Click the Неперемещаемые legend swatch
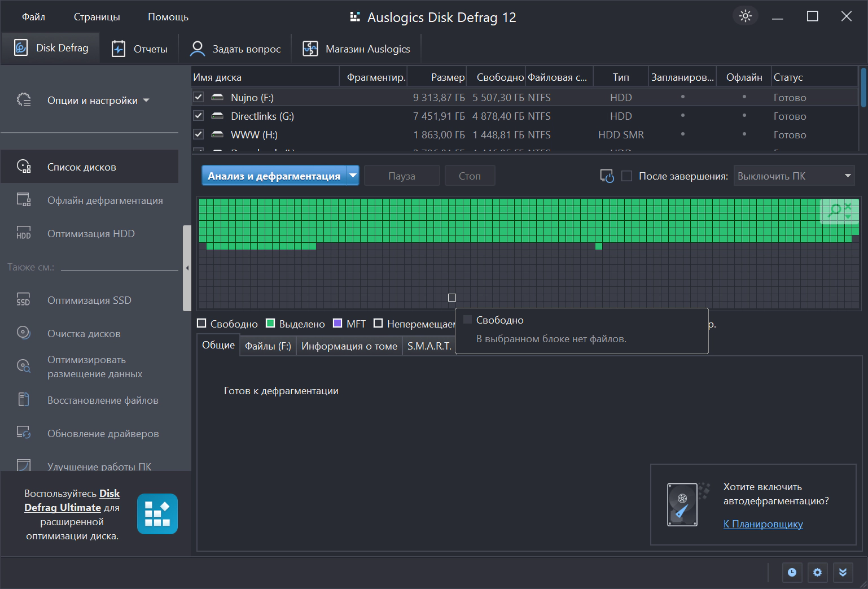The width and height of the screenshot is (868, 589). (378, 324)
